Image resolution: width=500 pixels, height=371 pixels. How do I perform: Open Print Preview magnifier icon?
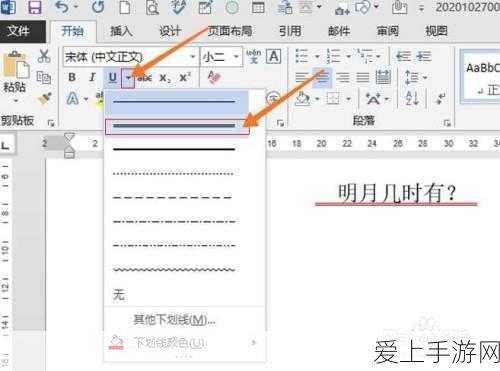[152, 7]
